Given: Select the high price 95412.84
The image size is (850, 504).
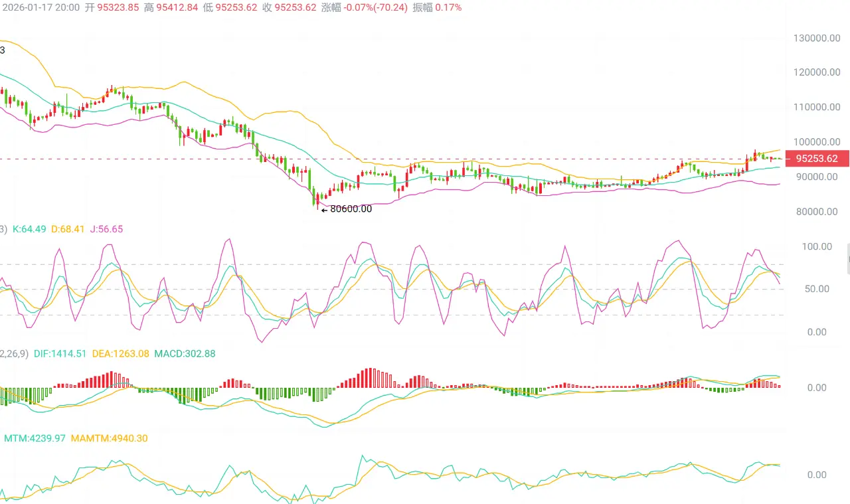Looking at the screenshot, I should (x=179, y=7).
